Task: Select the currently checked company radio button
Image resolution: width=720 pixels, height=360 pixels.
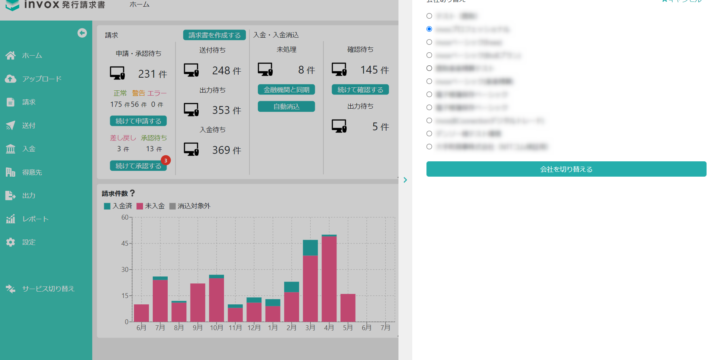Action: [429, 29]
